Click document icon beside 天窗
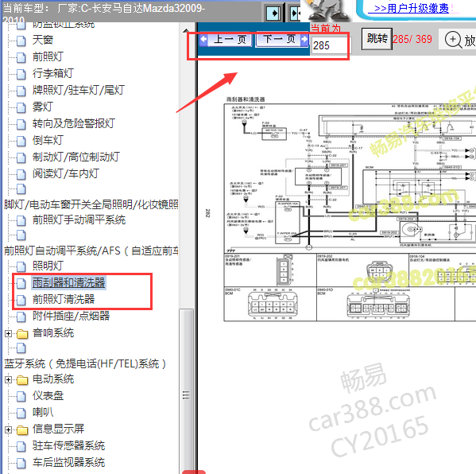 pyautogui.click(x=21, y=41)
